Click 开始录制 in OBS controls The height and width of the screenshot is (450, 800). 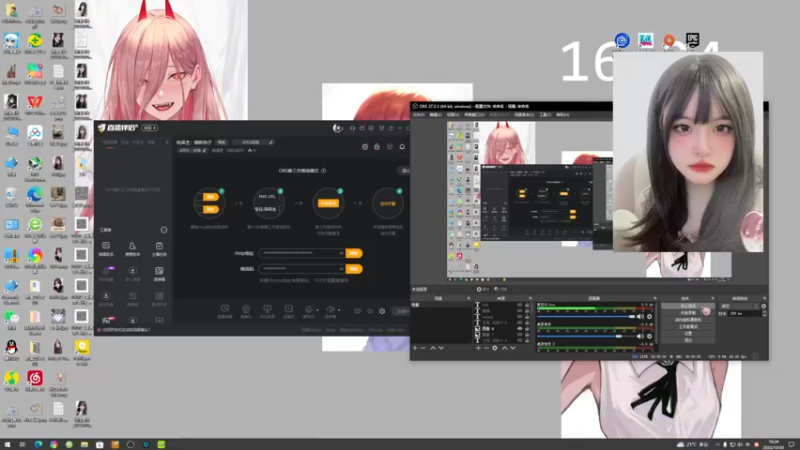[688, 313]
